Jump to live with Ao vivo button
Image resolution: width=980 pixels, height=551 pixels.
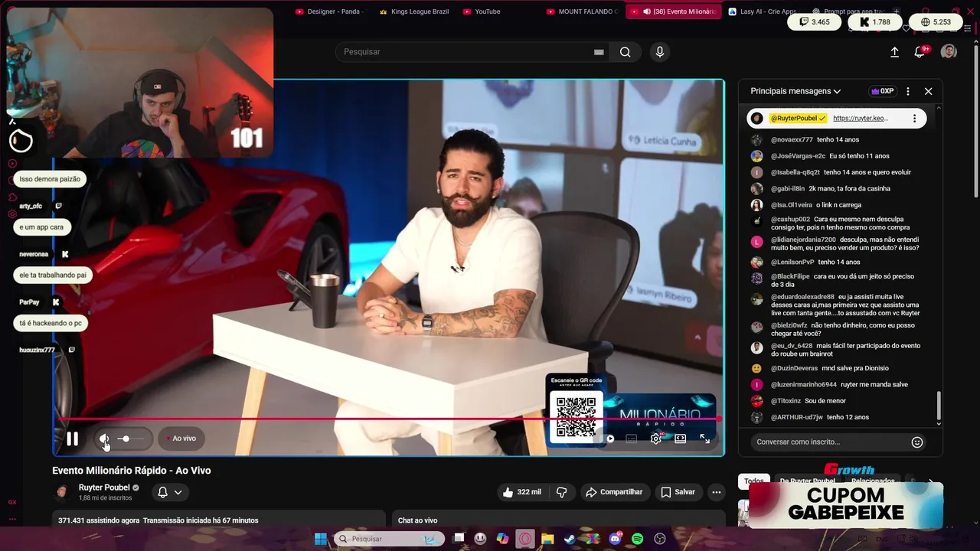point(181,439)
